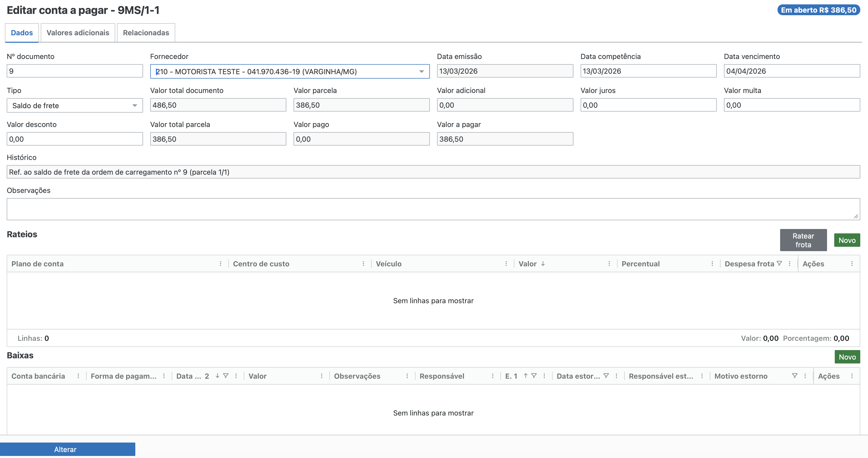Expand the Fornecedor dropdown
Image resolution: width=868 pixels, height=458 pixels.
pos(421,71)
